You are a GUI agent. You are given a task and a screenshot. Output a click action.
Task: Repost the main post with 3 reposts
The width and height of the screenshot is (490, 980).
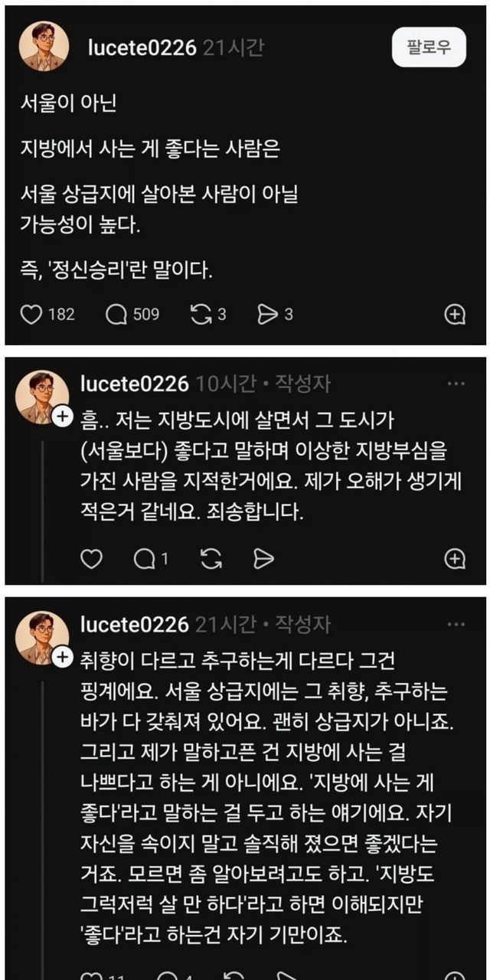[x=201, y=314]
